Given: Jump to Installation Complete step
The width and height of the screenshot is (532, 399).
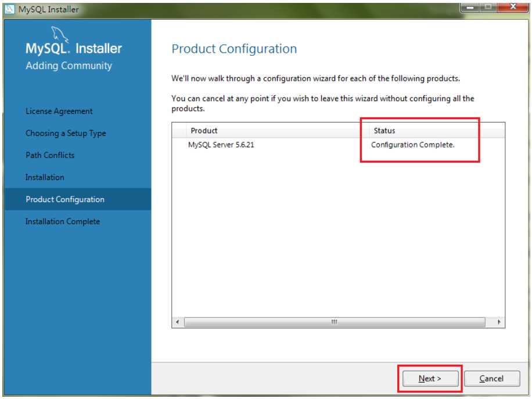Looking at the screenshot, I should pyautogui.click(x=63, y=221).
